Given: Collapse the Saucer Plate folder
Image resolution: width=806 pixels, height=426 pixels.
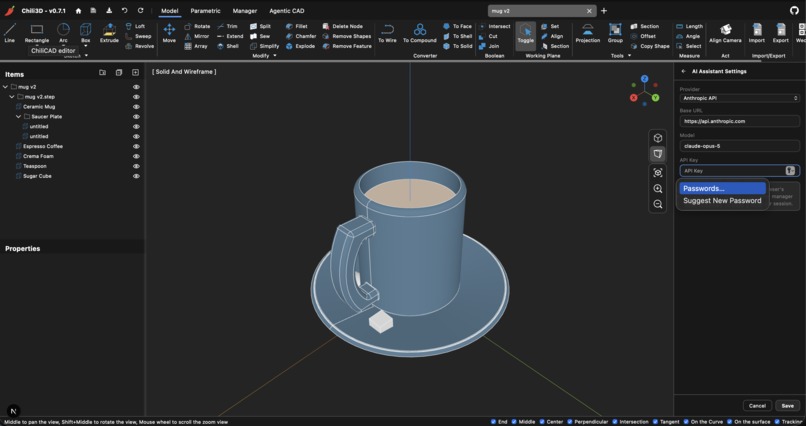Looking at the screenshot, I should point(19,117).
